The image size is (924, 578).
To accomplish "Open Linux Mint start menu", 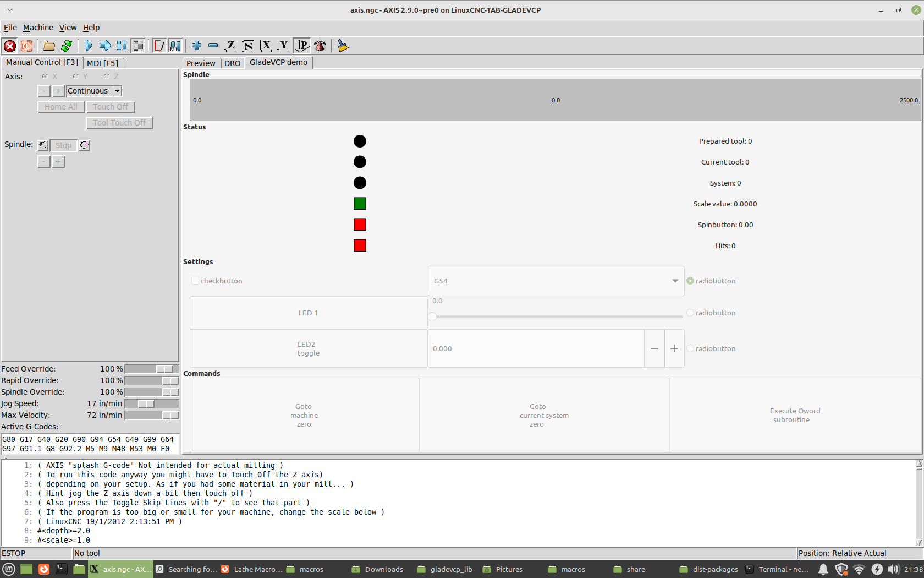I will click(x=9, y=569).
